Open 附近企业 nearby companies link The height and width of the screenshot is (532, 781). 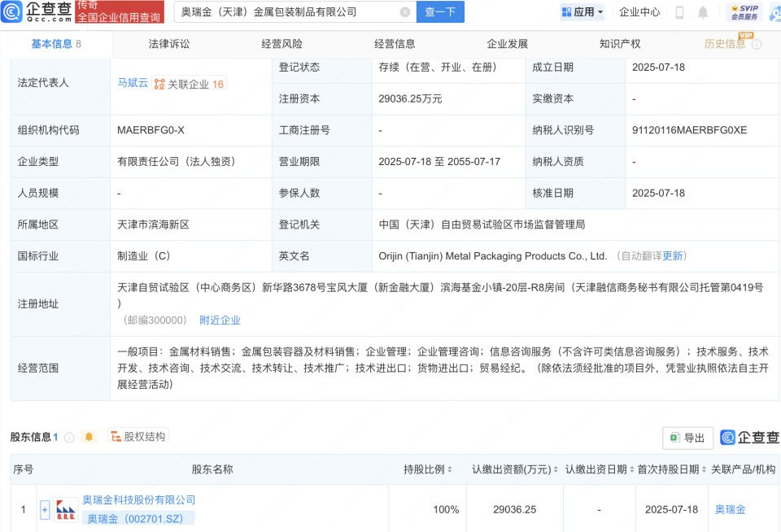click(x=220, y=321)
